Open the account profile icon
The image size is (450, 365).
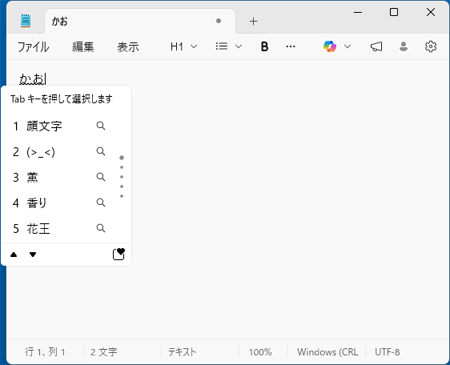coord(403,47)
